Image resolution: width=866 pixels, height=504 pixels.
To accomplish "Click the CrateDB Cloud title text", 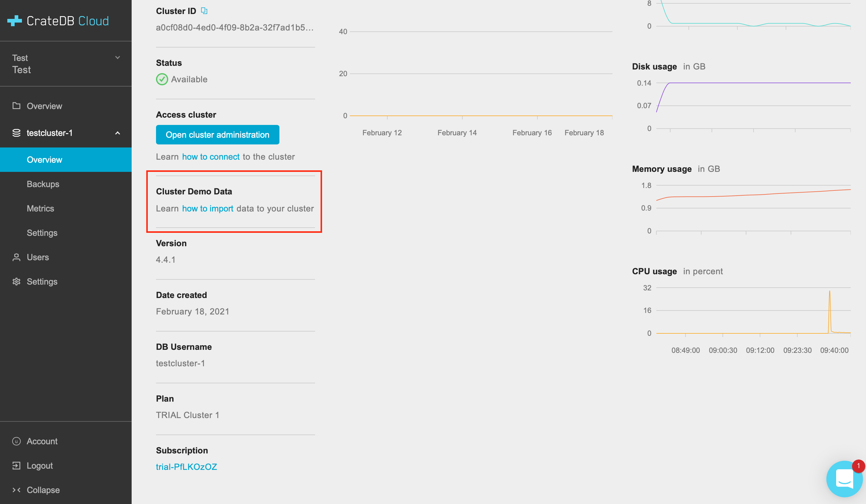I will (x=68, y=21).
